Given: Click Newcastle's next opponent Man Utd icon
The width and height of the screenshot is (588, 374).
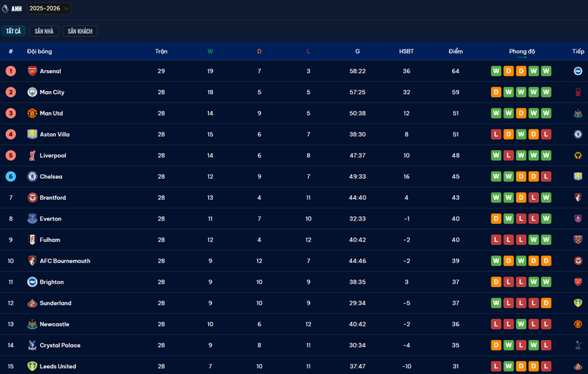Looking at the screenshot, I should [578, 324].
